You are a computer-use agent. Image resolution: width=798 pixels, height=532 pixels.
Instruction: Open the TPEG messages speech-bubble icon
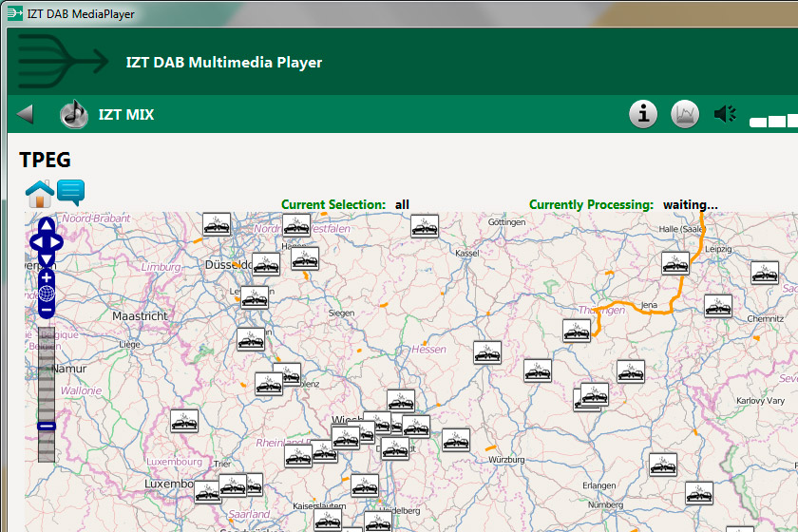click(70, 192)
